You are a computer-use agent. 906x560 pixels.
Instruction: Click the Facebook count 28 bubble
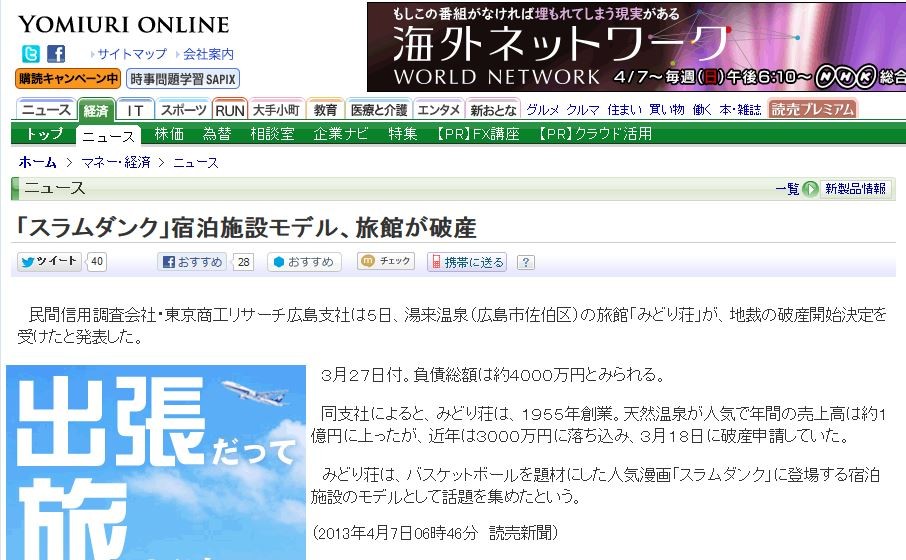coord(243,262)
